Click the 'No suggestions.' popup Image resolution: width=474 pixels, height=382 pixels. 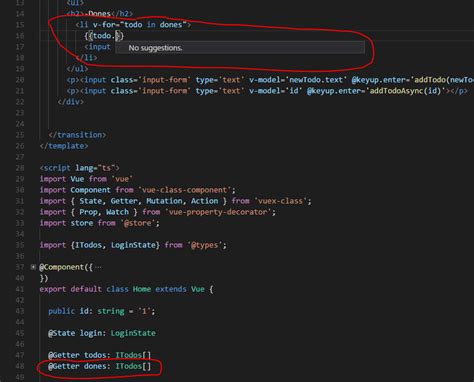(240, 48)
